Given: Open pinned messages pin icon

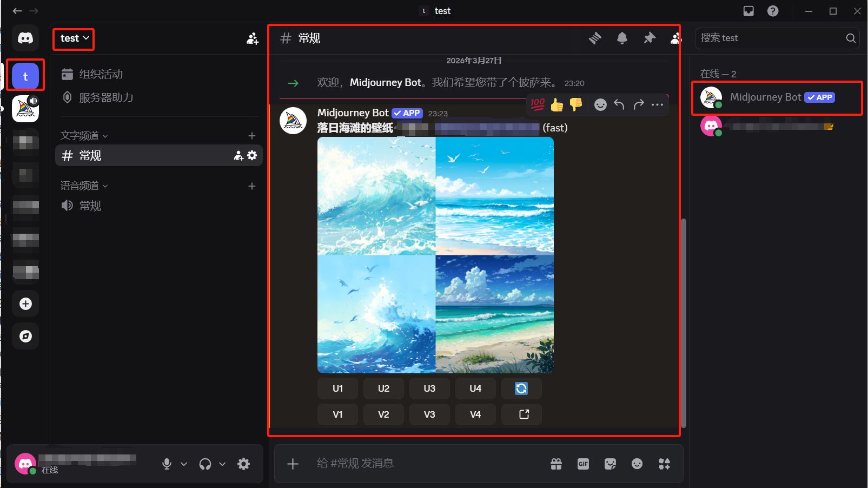Looking at the screenshot, I should coord(649,38).
